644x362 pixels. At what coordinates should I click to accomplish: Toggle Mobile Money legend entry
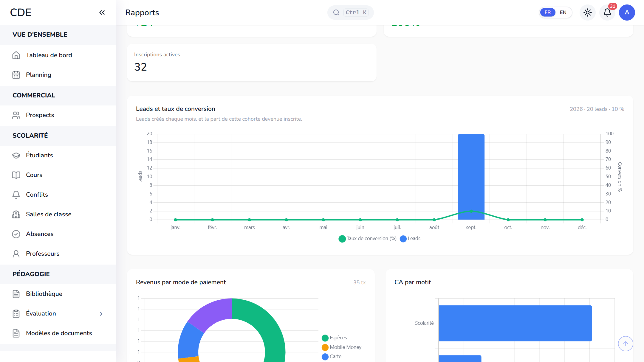pyautogui.click(x=342, y=347)
